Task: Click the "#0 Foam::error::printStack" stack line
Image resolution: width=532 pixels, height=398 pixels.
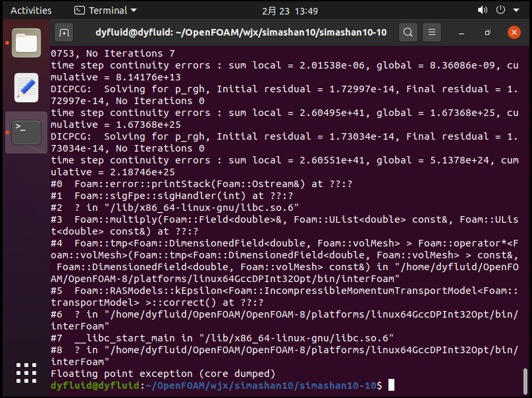Action: pos(201,184)
